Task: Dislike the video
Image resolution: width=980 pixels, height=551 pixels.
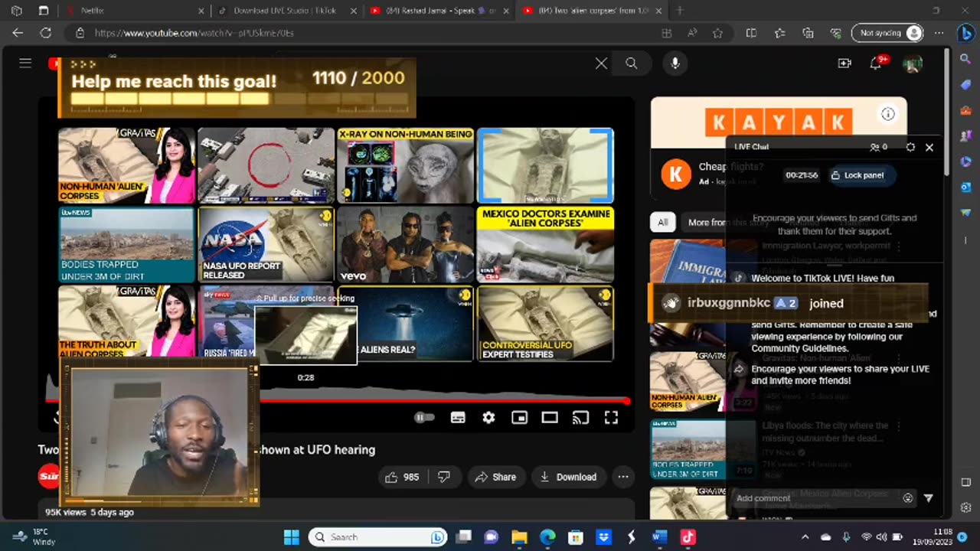Action: coord(444,477)
